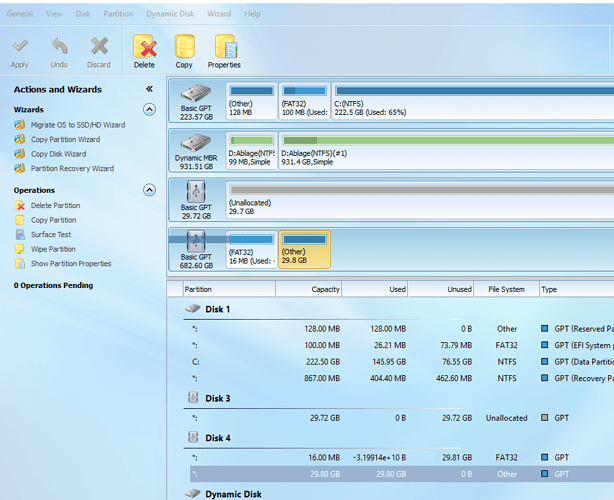Sort by the Partition column header

[x=229, y=289]
